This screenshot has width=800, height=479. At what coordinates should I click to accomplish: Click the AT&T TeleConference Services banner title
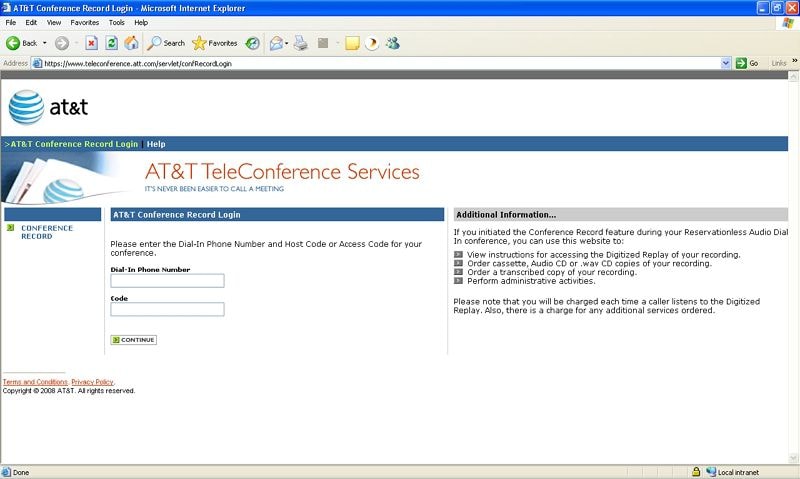tap(282, 171)
